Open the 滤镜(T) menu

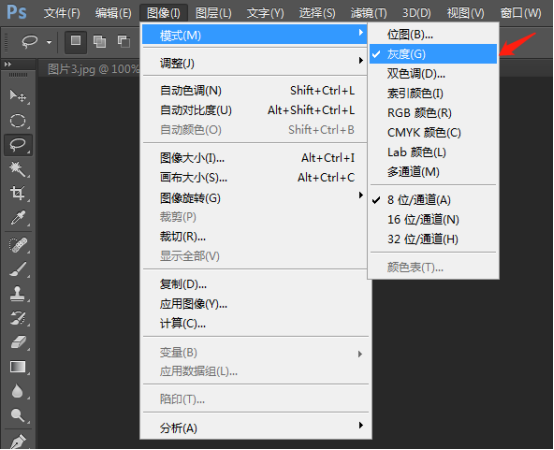pos(369,13)
